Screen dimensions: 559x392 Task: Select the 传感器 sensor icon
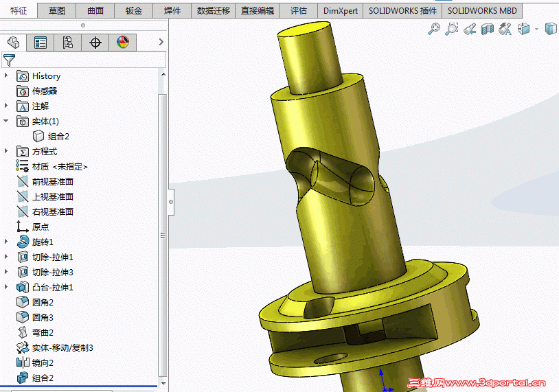pos(23,91)
